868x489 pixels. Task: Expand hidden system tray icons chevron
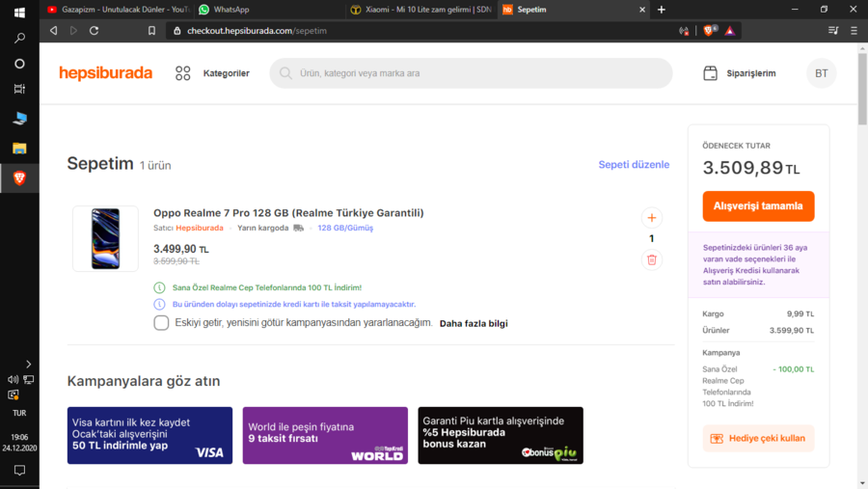tap(28, 364)
